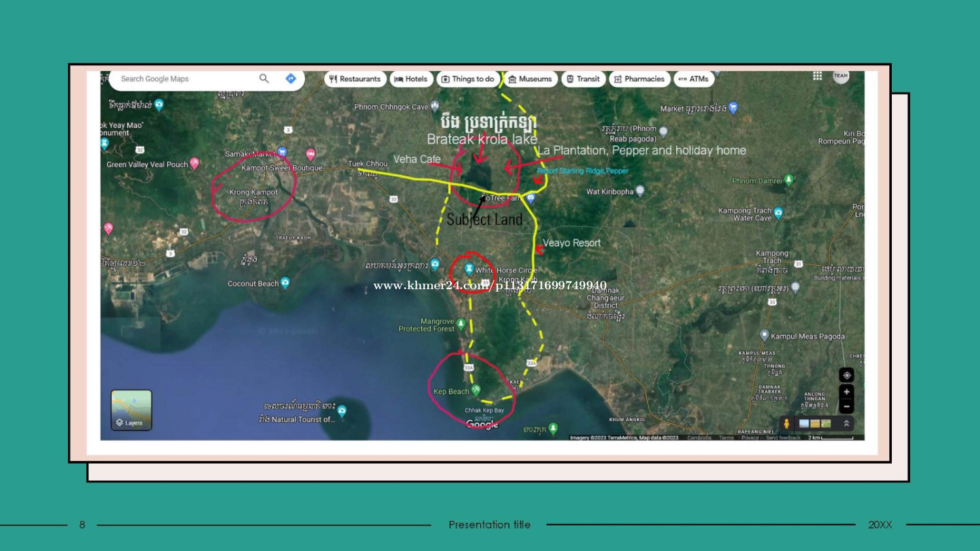Click the Green Valley Veal Pouch pin

[194, 163]
